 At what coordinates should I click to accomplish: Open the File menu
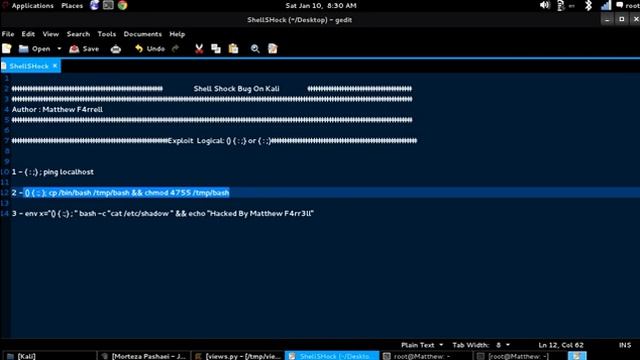[x=8, y=34]
